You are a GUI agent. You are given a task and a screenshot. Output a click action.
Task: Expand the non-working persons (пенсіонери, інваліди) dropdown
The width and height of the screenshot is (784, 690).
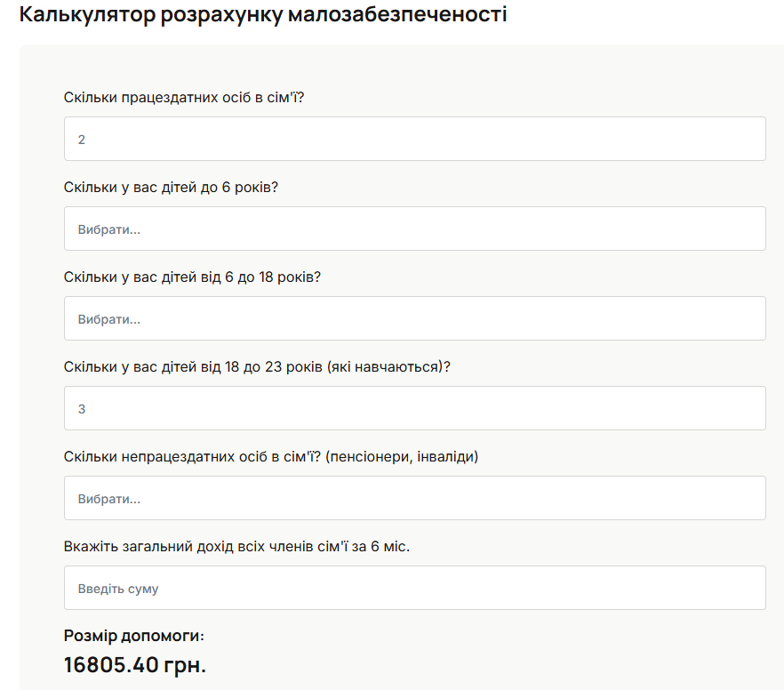coord(414,498)
